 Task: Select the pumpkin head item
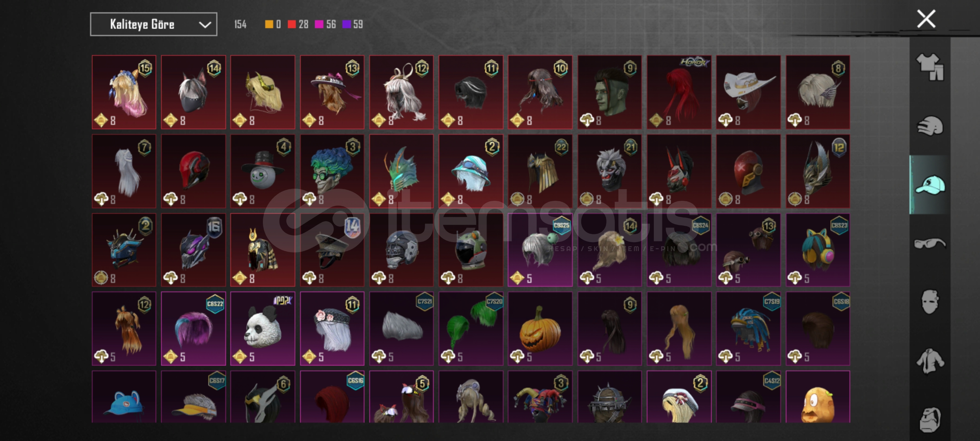540,328
